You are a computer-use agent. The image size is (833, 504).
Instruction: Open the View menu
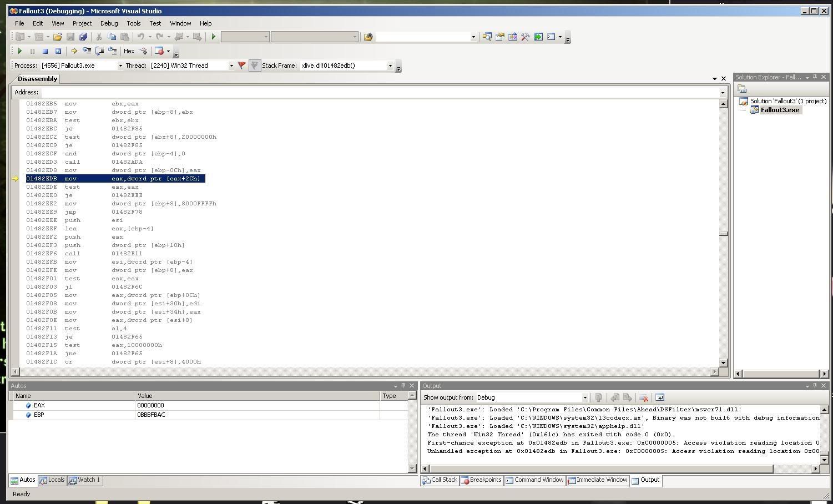click(x=58, y=23)
